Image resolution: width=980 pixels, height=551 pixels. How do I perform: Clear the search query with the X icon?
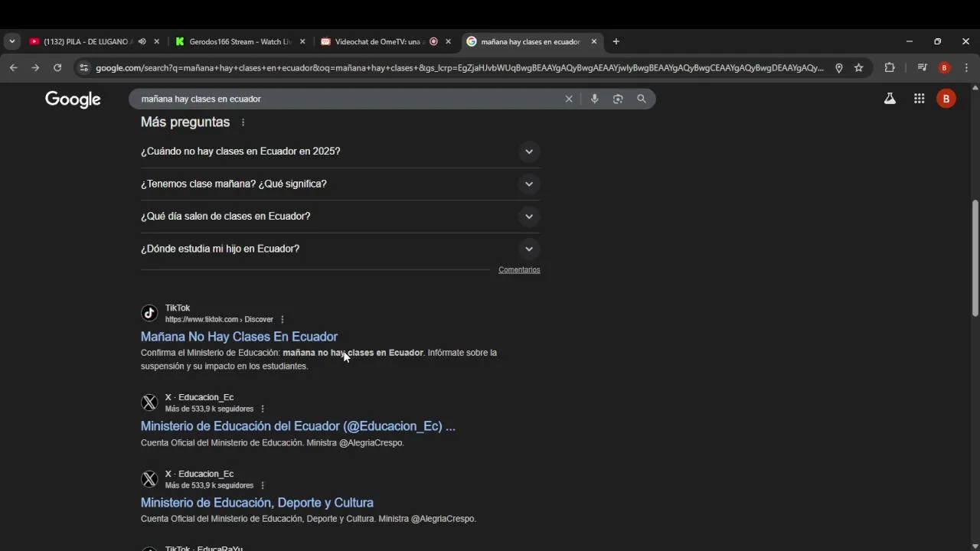[x=569, y=99]
